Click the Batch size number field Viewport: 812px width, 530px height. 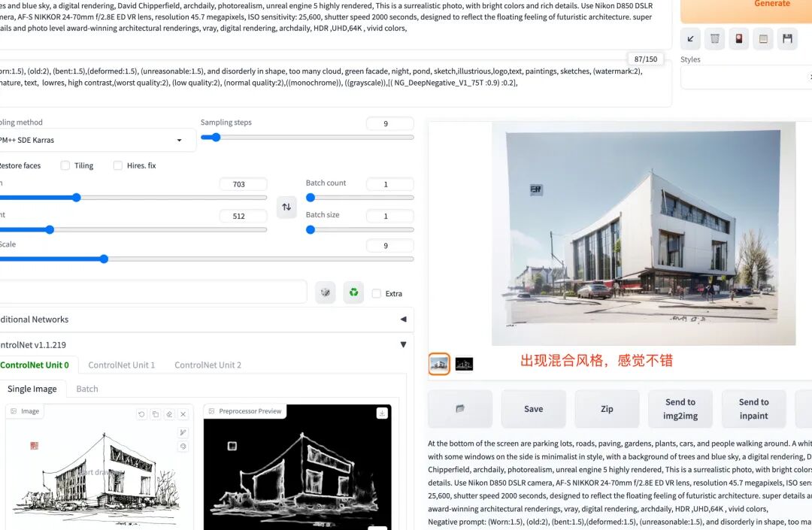coord(390,217)
